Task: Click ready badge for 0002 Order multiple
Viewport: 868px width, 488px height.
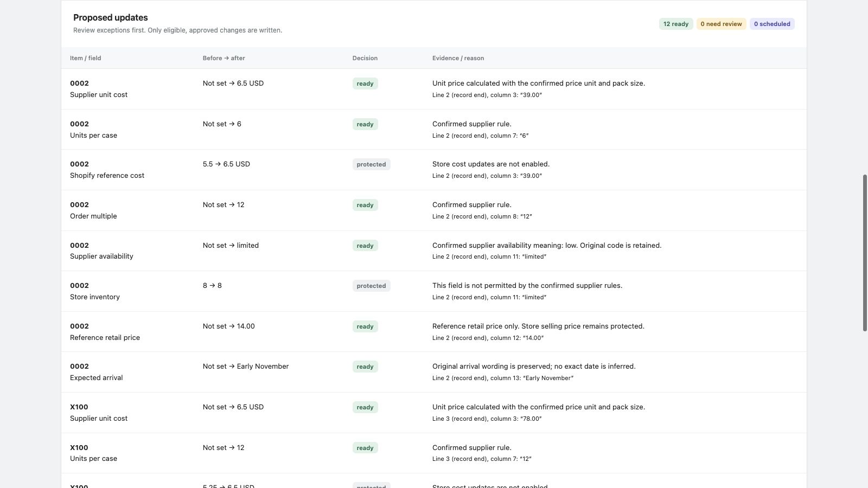Action: [x=365, y=205]
